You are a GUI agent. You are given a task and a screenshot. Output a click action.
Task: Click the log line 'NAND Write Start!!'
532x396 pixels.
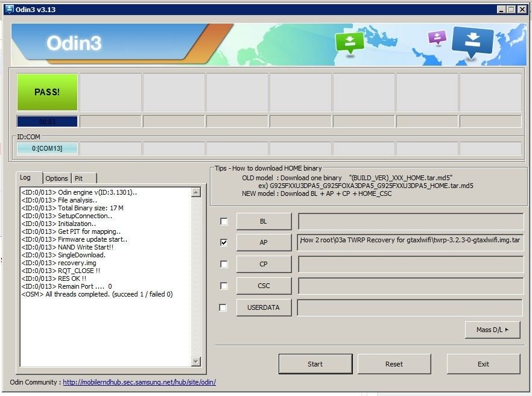(x=67, y=247)
